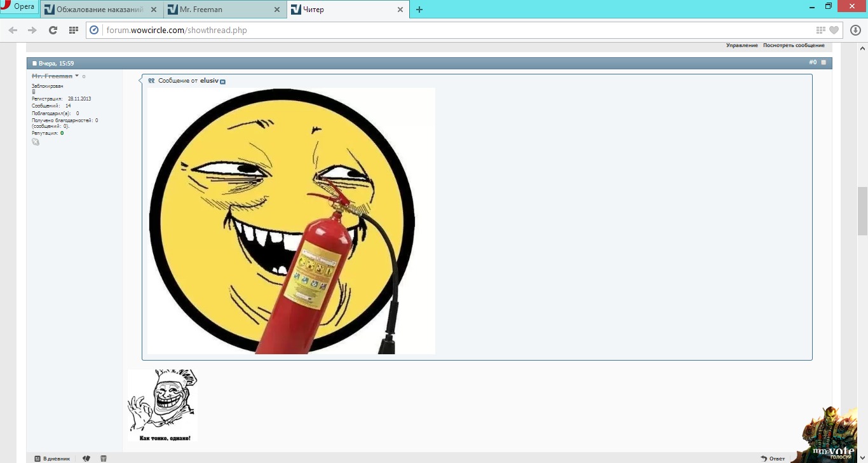Image resolution: width=868 pixels, height=463 pixels.
Task: Open the Speed Dial grid icon
Action: tap(74, 30)
